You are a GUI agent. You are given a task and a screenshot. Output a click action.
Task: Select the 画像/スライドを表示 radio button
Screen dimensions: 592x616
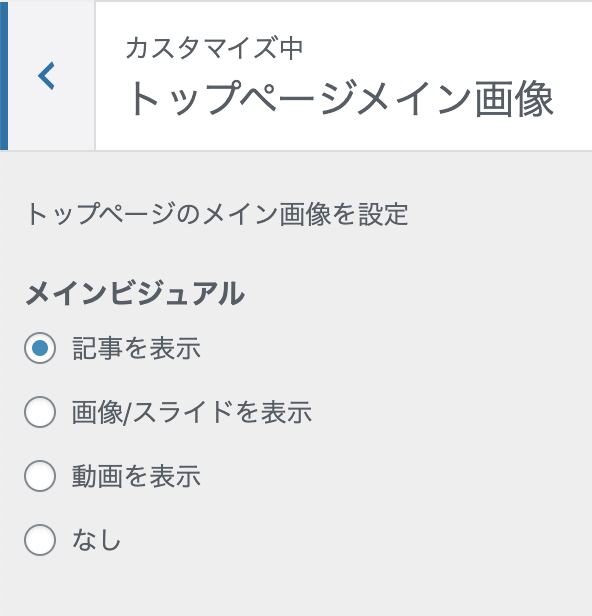[x=40, y=412]
